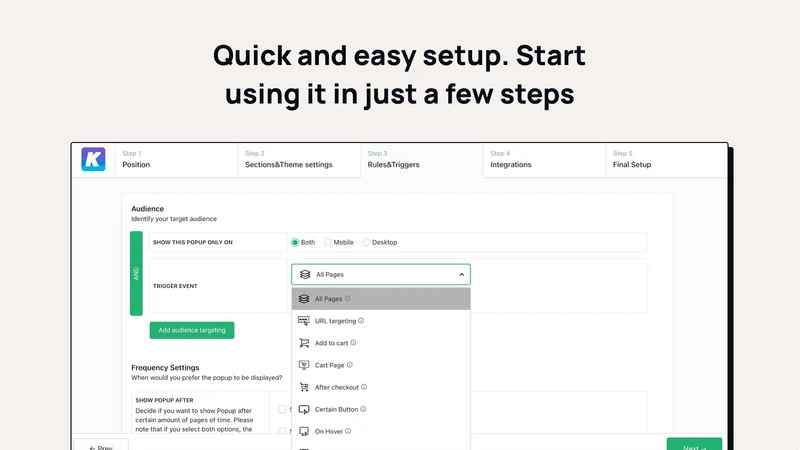800x450 pixels.
Task: Select Cart Page trigger
Action: pos(381,365)
